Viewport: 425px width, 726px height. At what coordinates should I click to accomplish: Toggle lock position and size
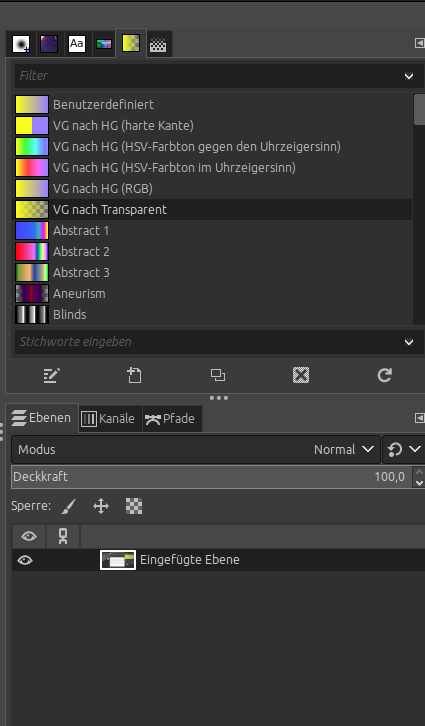tap(101, 506)
